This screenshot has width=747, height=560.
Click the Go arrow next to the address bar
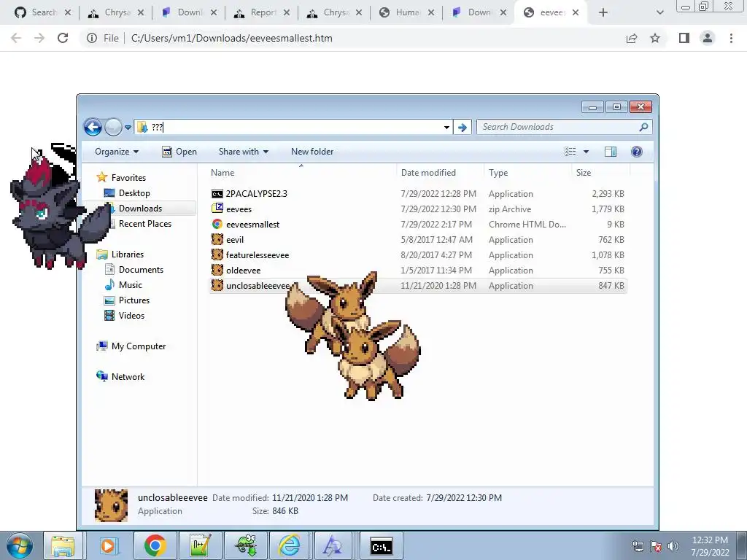pos(462,127)
